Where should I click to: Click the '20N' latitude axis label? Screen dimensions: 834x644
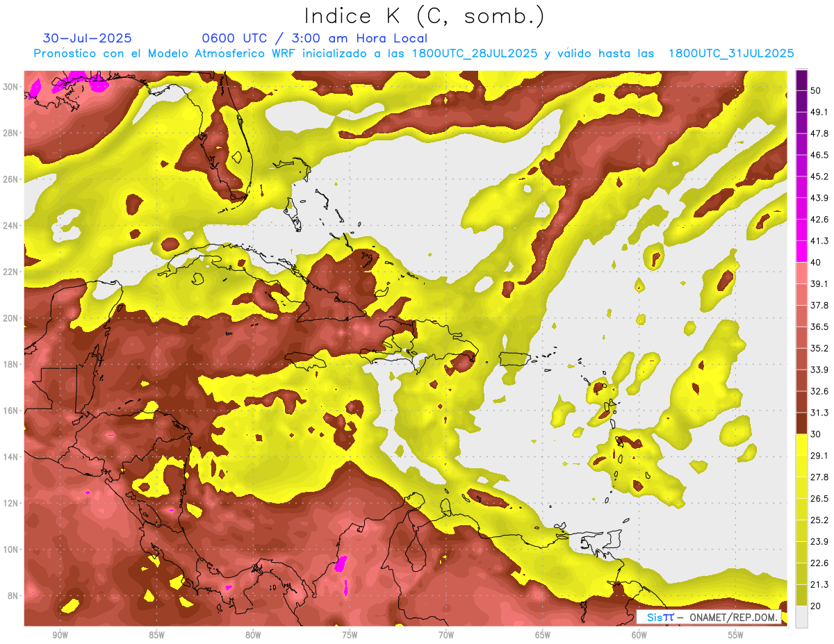click(12, 318)
